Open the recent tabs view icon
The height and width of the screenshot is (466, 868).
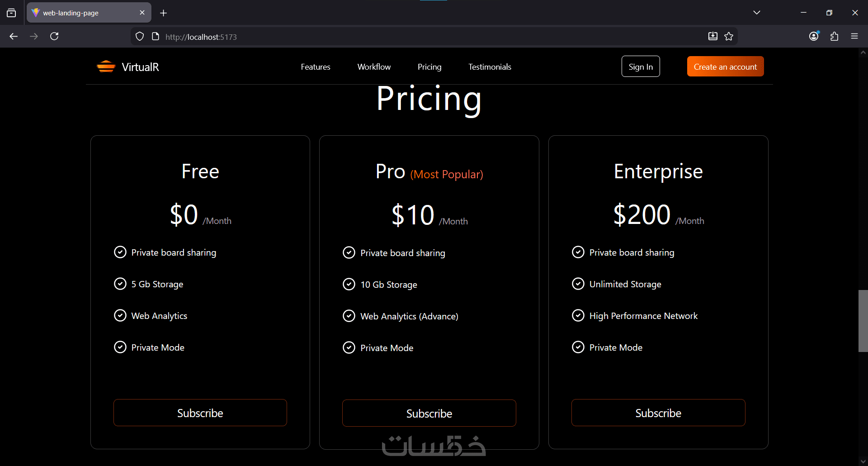click(x=11, y=13)
